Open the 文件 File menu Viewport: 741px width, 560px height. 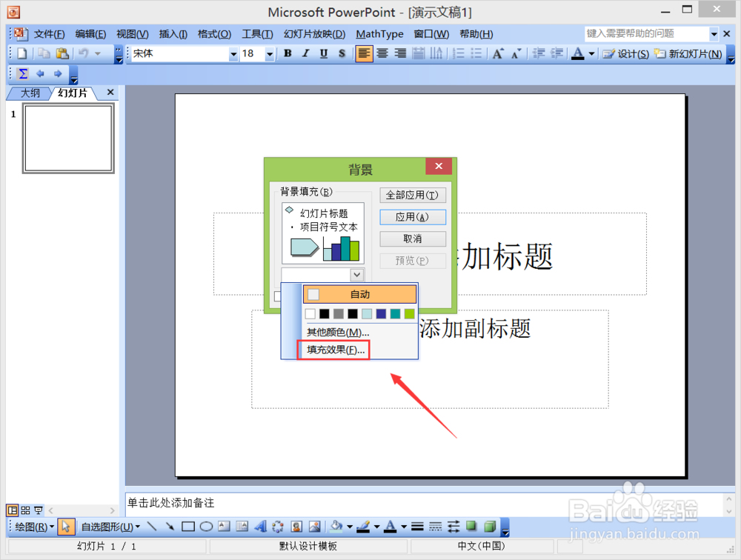tap(49, 34)
